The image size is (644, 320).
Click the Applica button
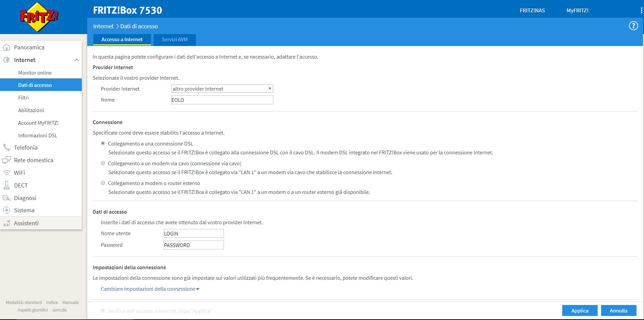click(580, 310)
